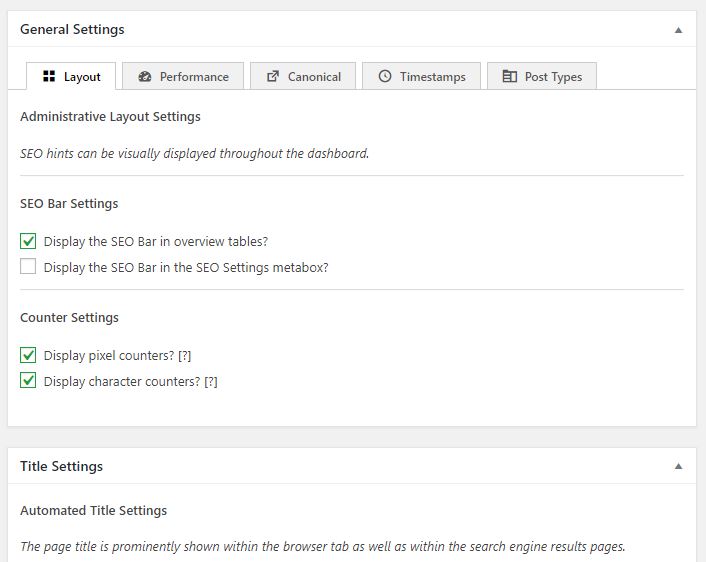This screenshot has height=562, width=706.
Task: Click the 'Display pixel counters?' label text
Action: (x=109, y=356)
